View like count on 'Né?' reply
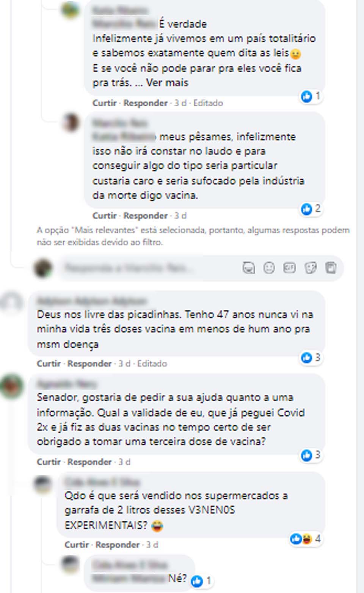Viewport: 364px width, 593px height. tap(201, 581)
